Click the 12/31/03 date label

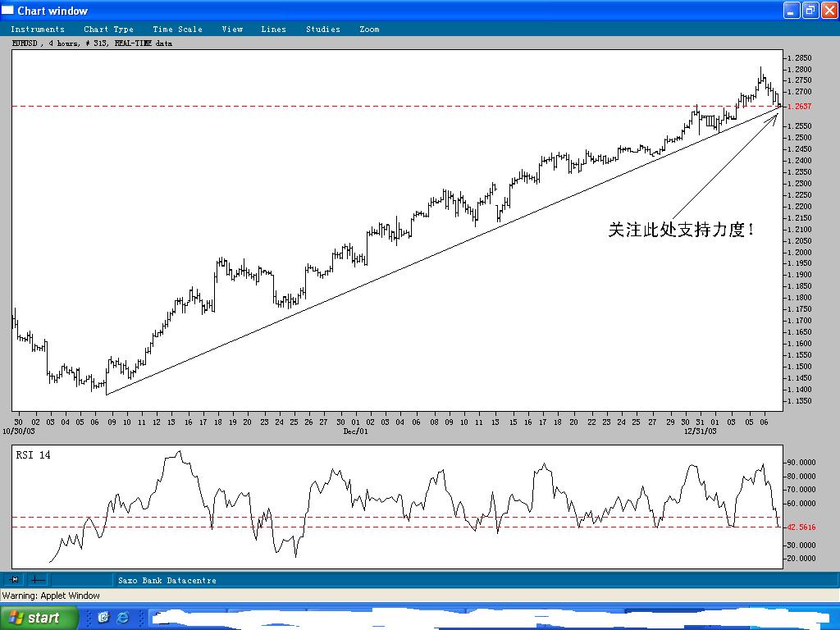[x=701, y=431]
